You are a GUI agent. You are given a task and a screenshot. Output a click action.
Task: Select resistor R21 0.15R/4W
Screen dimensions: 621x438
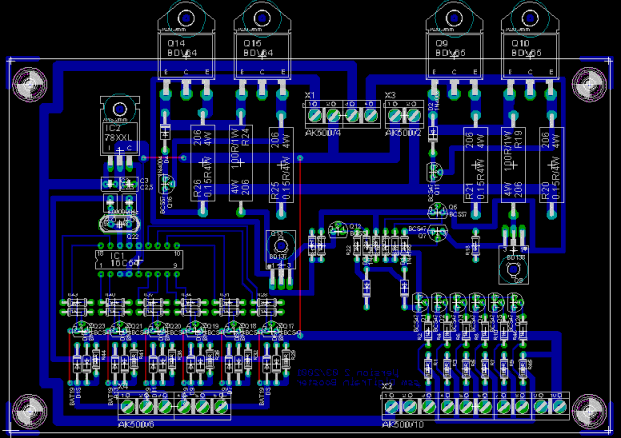(x=475, y=166)
